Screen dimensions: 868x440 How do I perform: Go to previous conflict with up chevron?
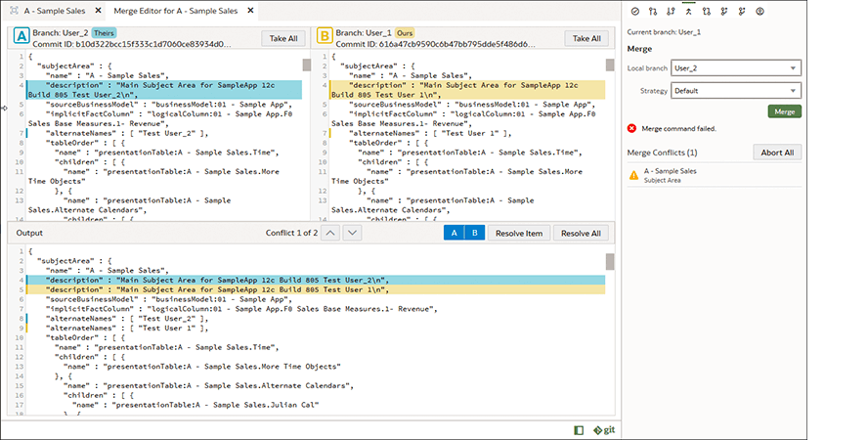330,233
